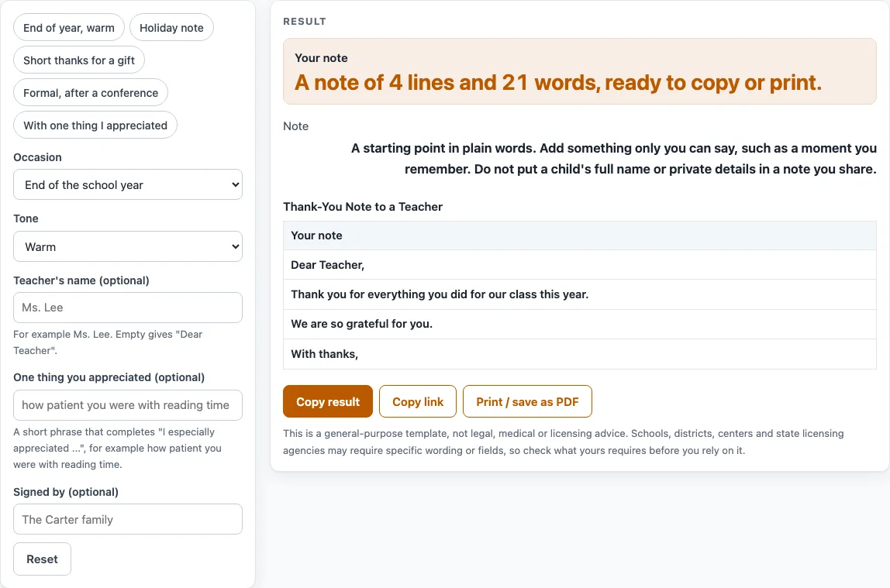890x588 pixels.
Task: Click the orange "A note of 4 lines and 21 words" summary
Action: point(558,83)
